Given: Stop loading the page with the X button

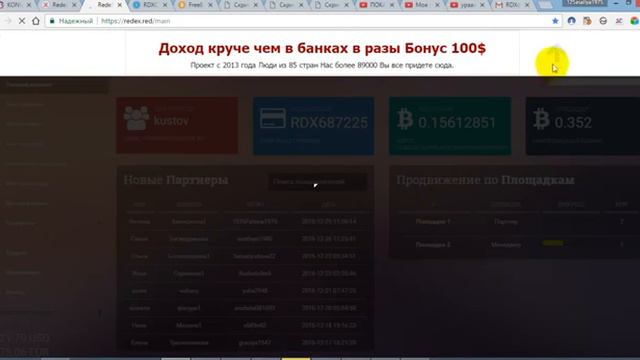Looking at the screenshot, I should click(22, 21).
